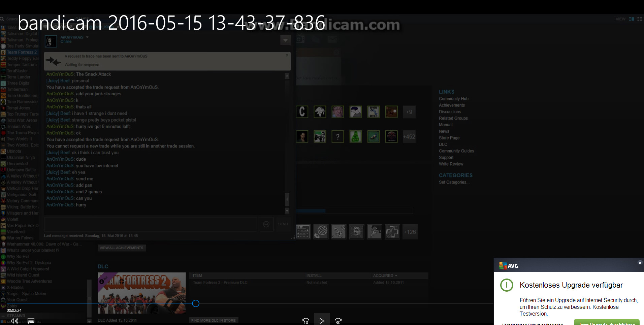Open the chat emoticon picker
644x325 pixels.
coord(266,224)
